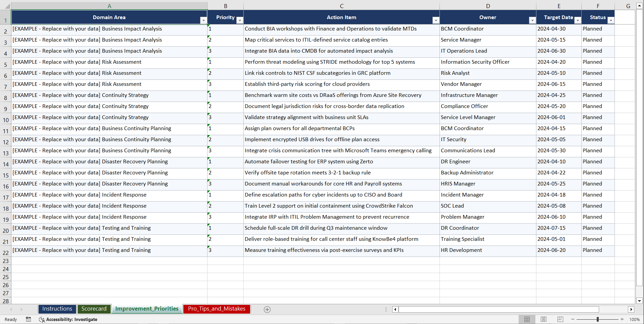
Task: Select all cells via the corner button
Action: [5, 6]
